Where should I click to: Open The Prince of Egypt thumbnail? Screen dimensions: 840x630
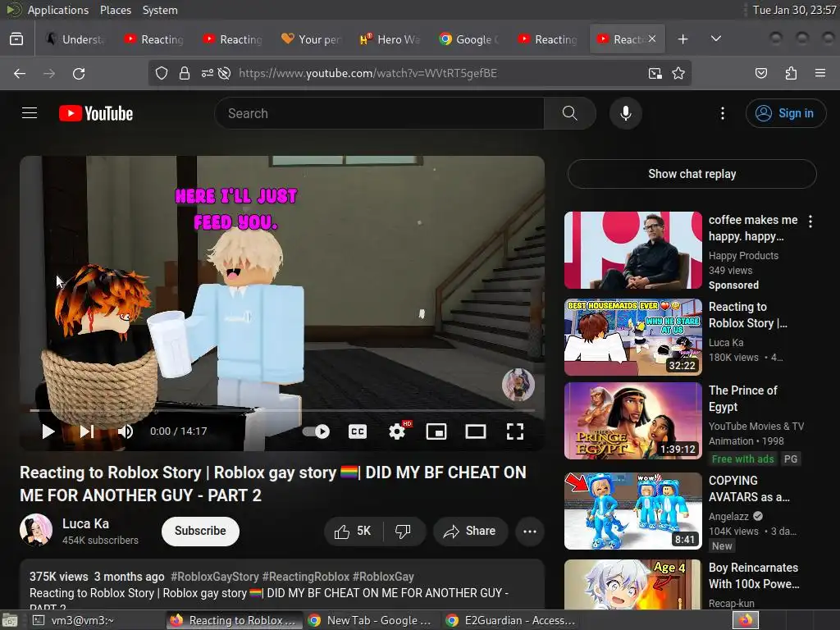[632, 421]
